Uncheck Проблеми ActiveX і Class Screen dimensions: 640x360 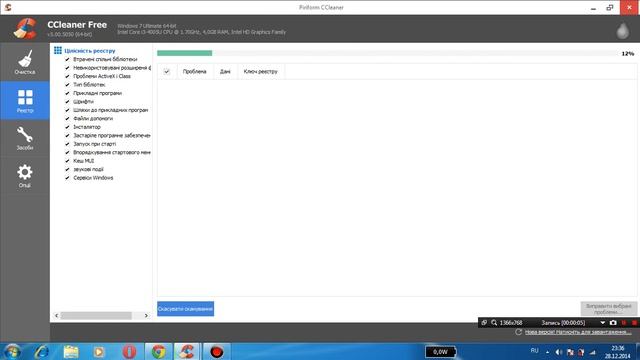(67, 76)
